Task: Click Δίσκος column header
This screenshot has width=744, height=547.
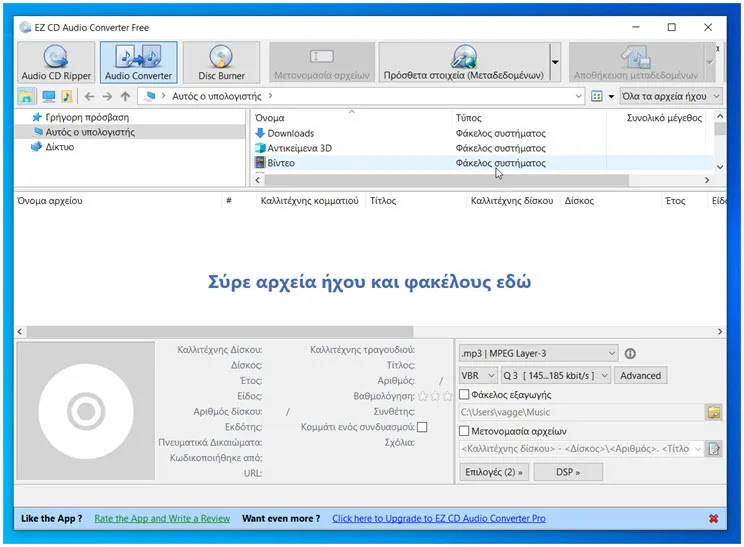Action: (579, 201)
